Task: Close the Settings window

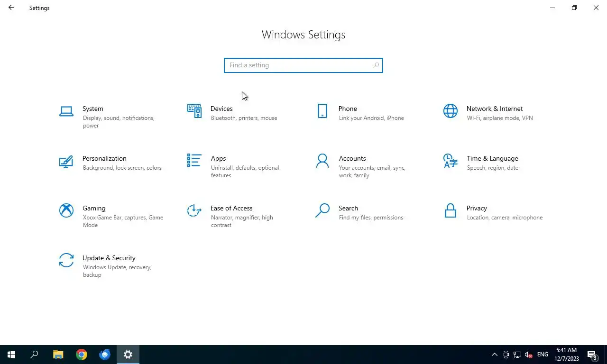Action: (596, 8)
